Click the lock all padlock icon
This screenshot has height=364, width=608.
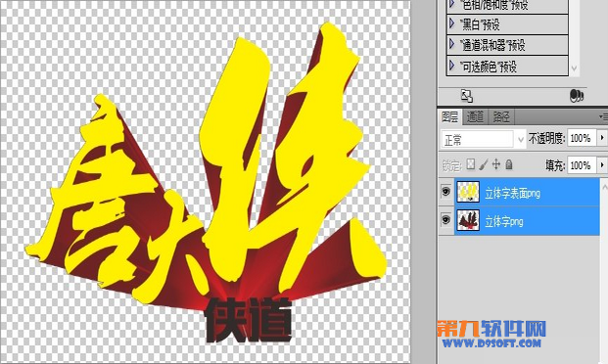[x=509, y=164]
